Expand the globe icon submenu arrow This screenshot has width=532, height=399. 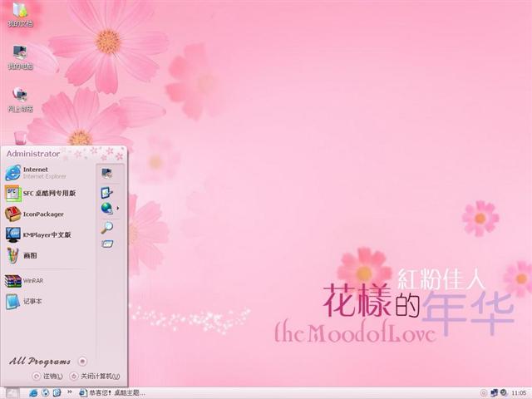(118, 208)
